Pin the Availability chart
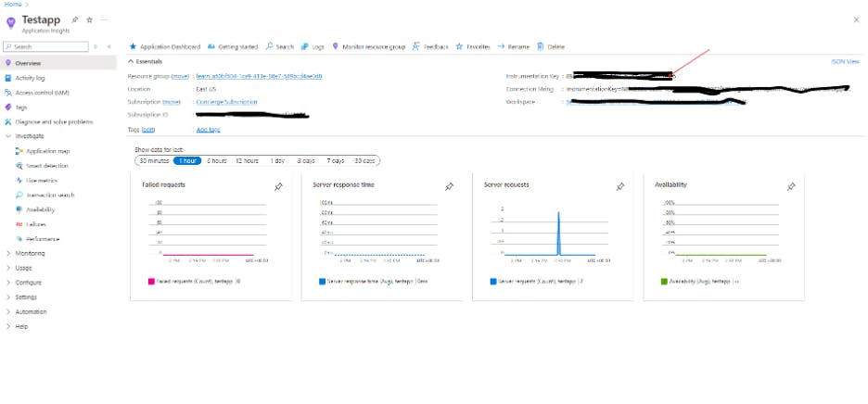 point(791,187)
